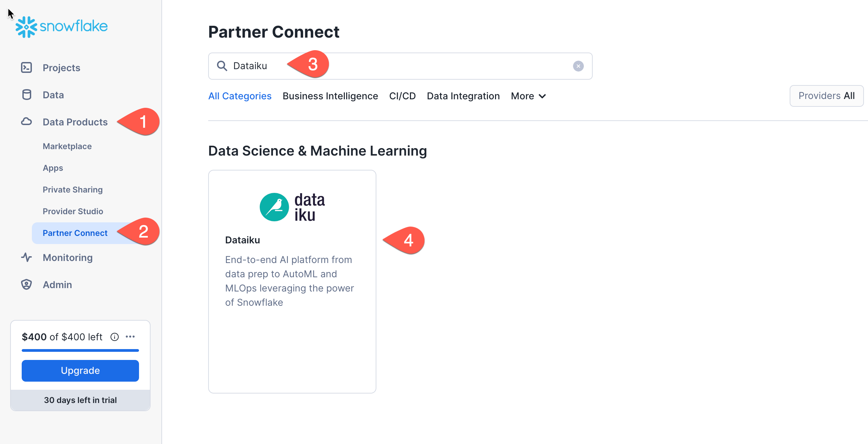Click the search magnifier icon

click(x=222, y=66)
